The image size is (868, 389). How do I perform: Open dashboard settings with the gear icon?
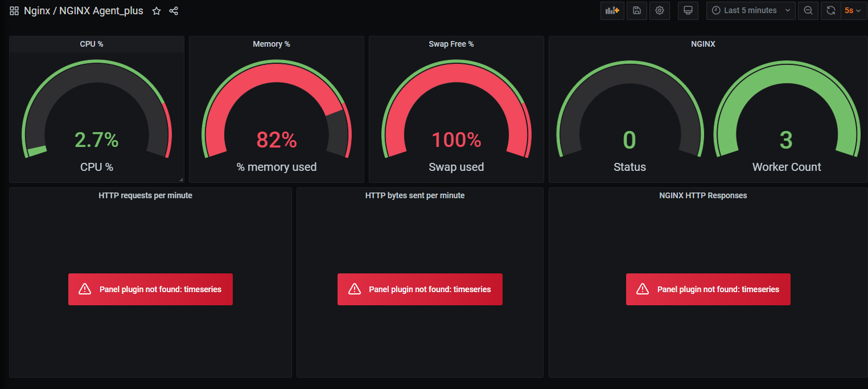tap(660, 10)
